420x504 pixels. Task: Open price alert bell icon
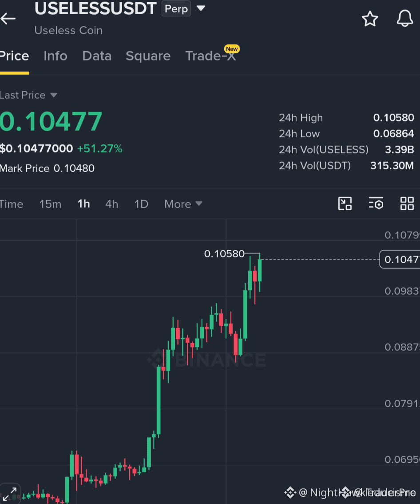coord(405,18)
